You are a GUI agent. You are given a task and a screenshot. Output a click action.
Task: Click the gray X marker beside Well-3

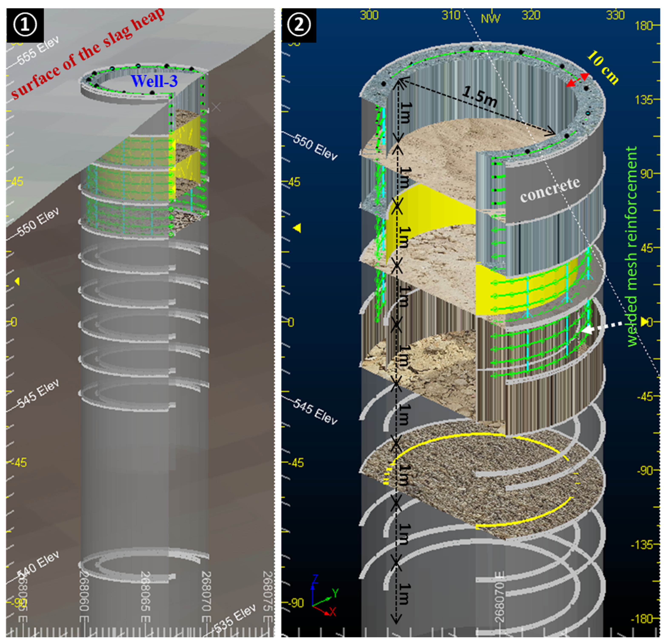(x=216, y=107)
